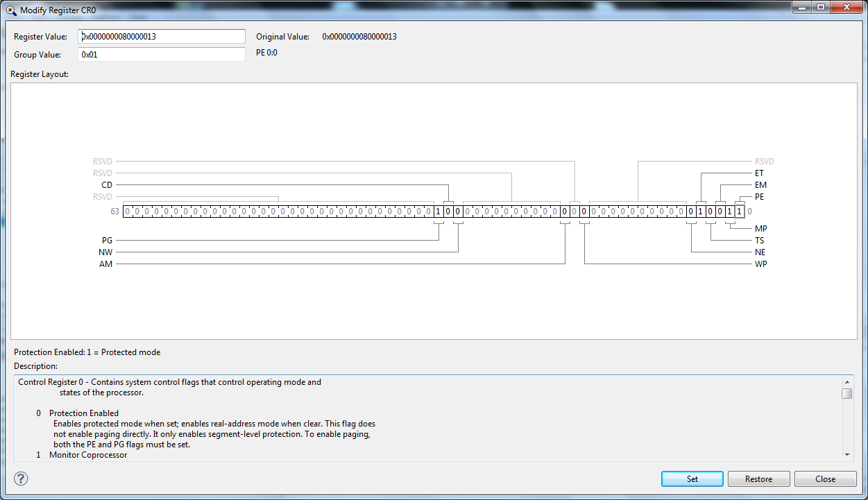Click the Register Value input field
868x500 pixels.
pyautogui.click(x=162, y=37)
